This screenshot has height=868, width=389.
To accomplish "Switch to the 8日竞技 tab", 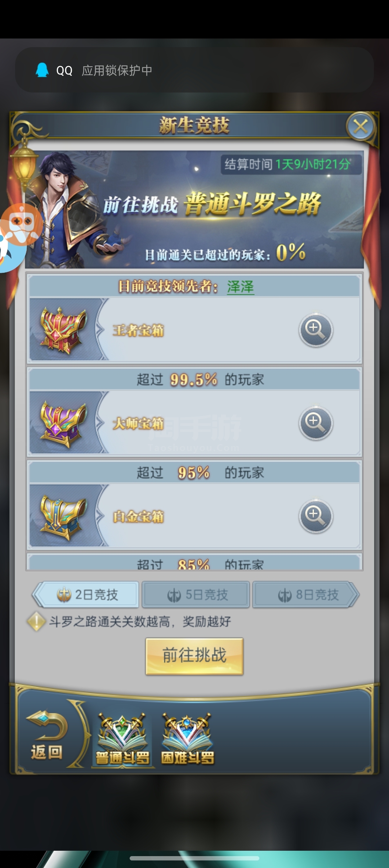I will [x=306, y=595].
